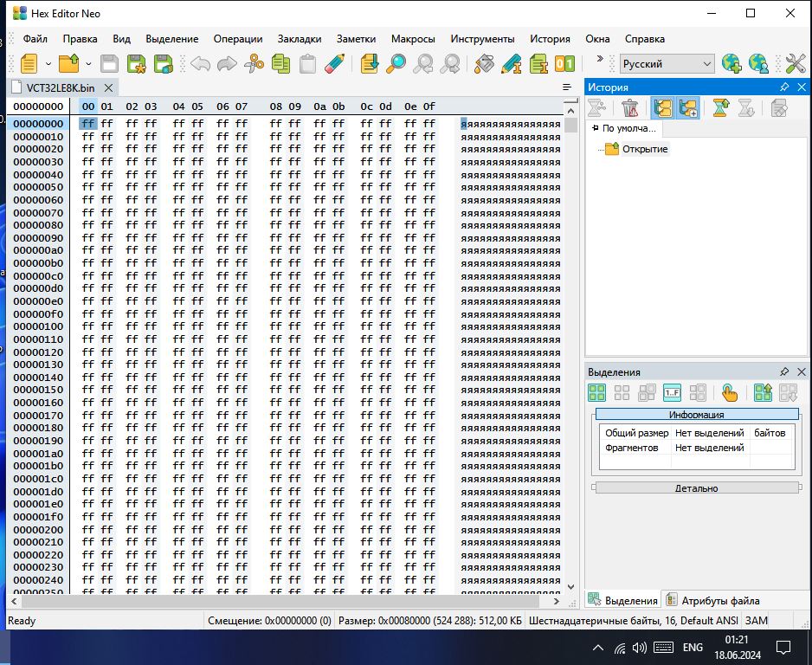Expand the New file dropdown arrow
This screenshot has width=812, height=665.
pyautogui.click(x=48, y=64)
